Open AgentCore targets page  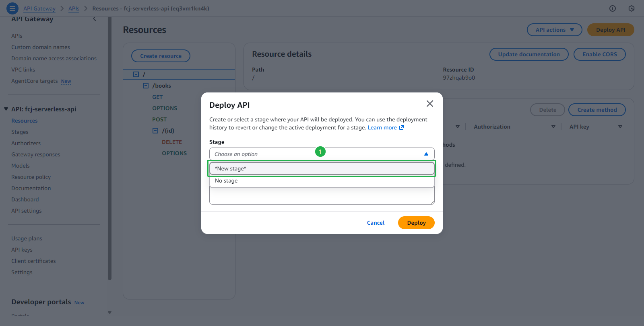point(35,81)
